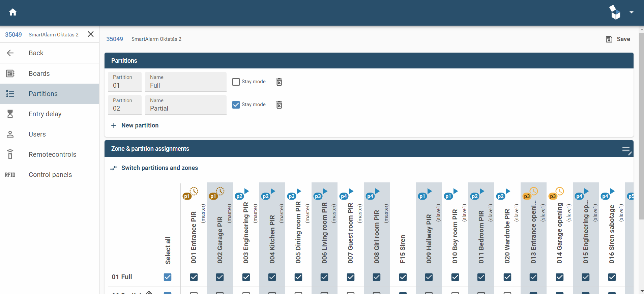Open the zone assignments edit menu icon
The width and height of the screenshot is (644, 294).
pyautogui.click(x=627, y=150)
